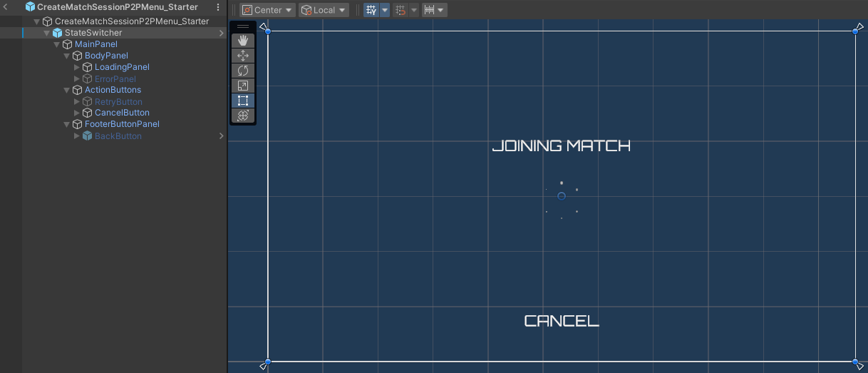Click the cube icon beside BodyPanel
The image size is (868, 373).
tap(78, 56)
